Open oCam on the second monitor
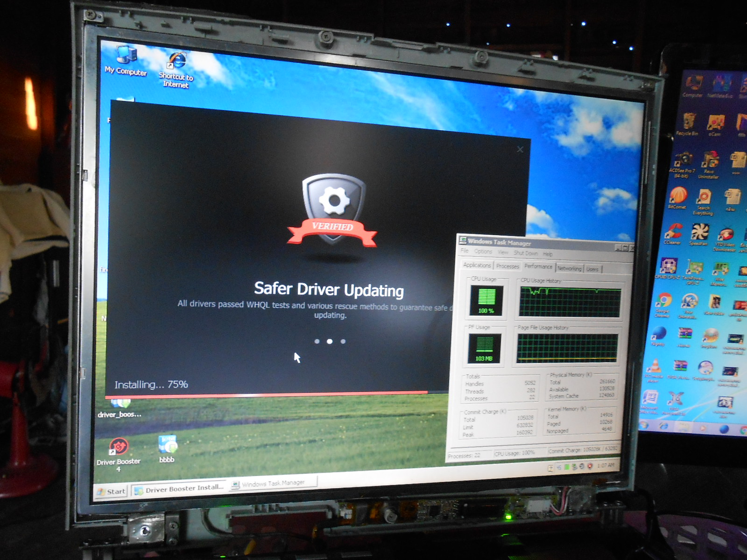Screen dimensions: 747x560 (715, 126)
